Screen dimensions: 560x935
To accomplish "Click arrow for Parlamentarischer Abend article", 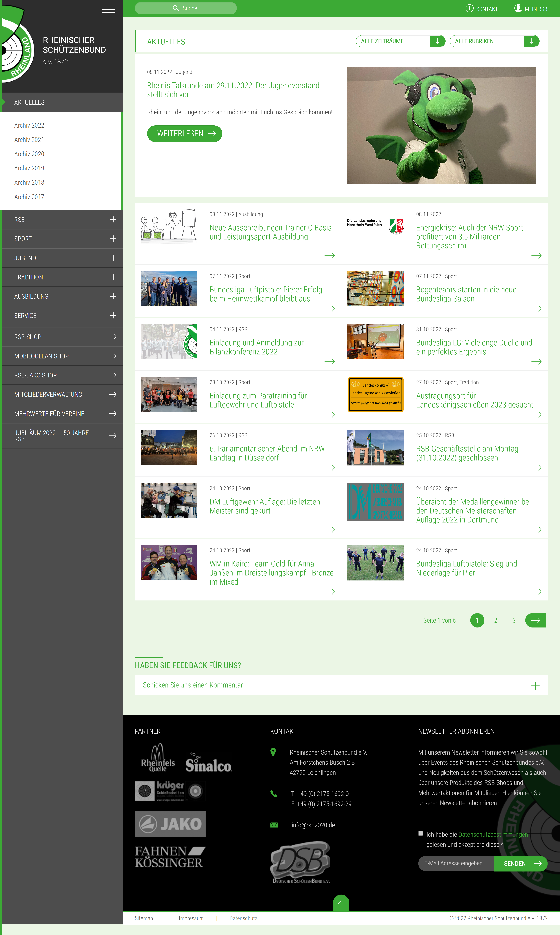I will [x=329, y=468].
